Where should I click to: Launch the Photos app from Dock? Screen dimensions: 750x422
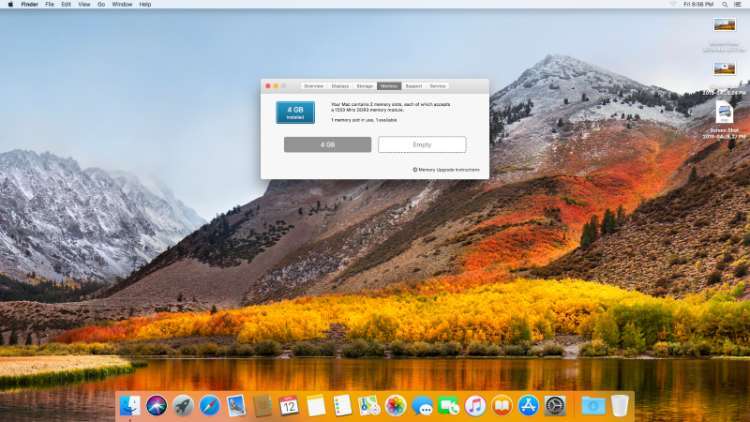pos(395,405)
